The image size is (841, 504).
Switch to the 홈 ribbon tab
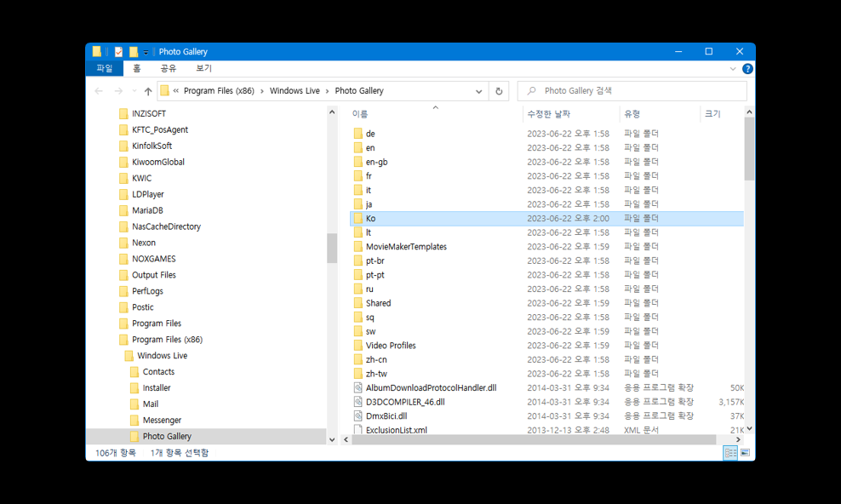pyautogui.click(x=137, y=68)
